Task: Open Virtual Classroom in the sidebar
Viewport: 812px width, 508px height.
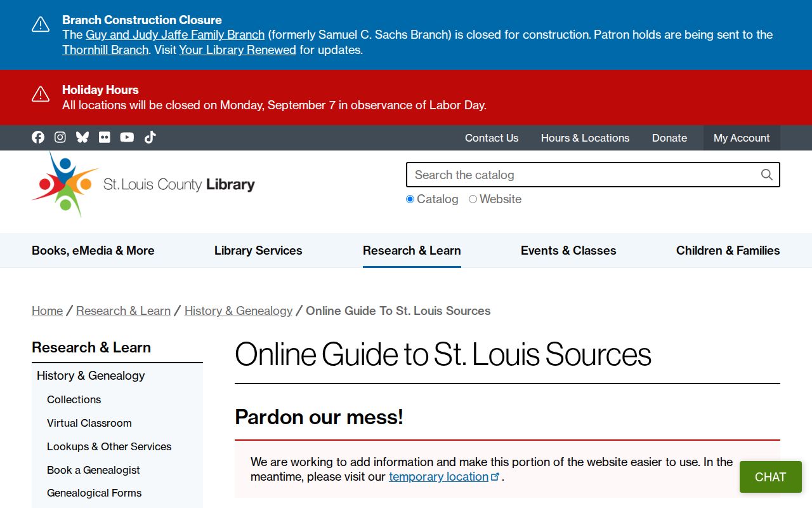Action: click(89, 423)
